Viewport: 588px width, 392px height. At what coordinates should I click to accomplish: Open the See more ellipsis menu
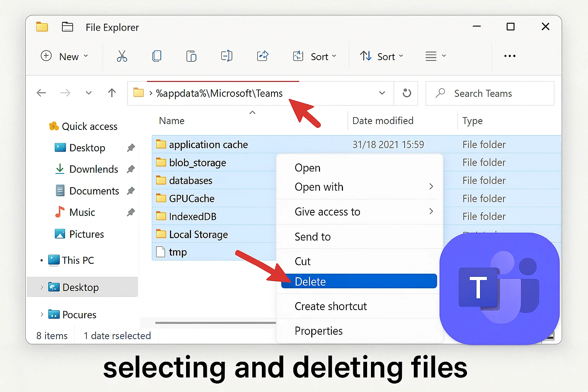pos(510,56)
